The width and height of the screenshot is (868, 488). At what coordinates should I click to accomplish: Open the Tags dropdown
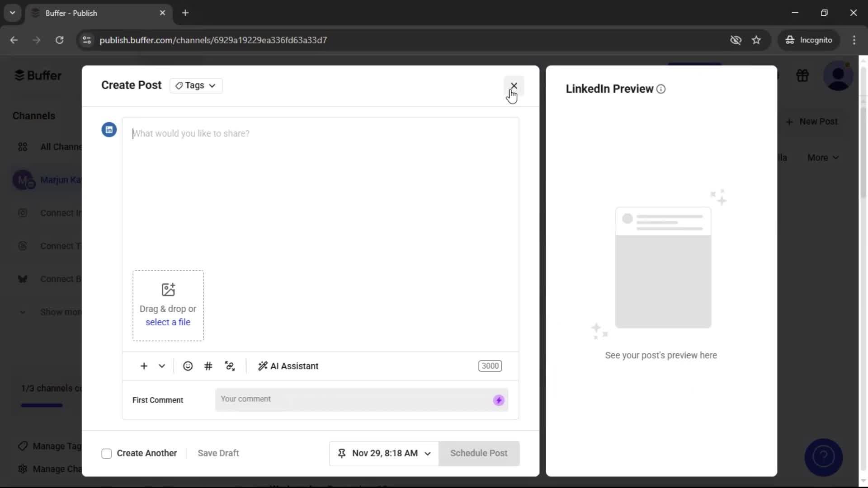196,85
